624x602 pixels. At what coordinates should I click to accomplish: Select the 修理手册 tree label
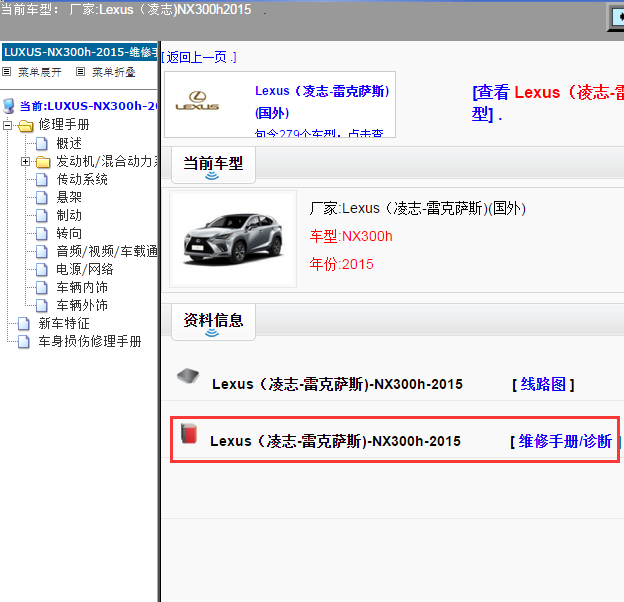point(64,125)
